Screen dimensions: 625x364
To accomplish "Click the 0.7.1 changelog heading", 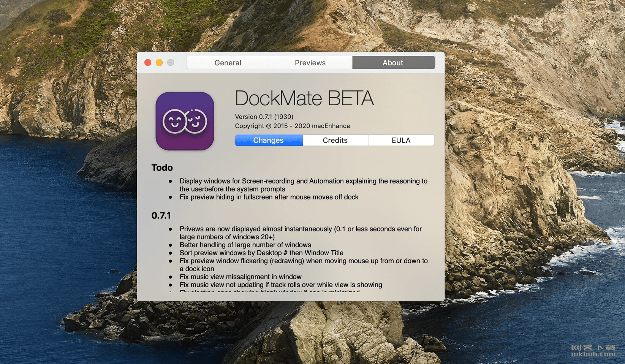I will [x=161, y=215].
